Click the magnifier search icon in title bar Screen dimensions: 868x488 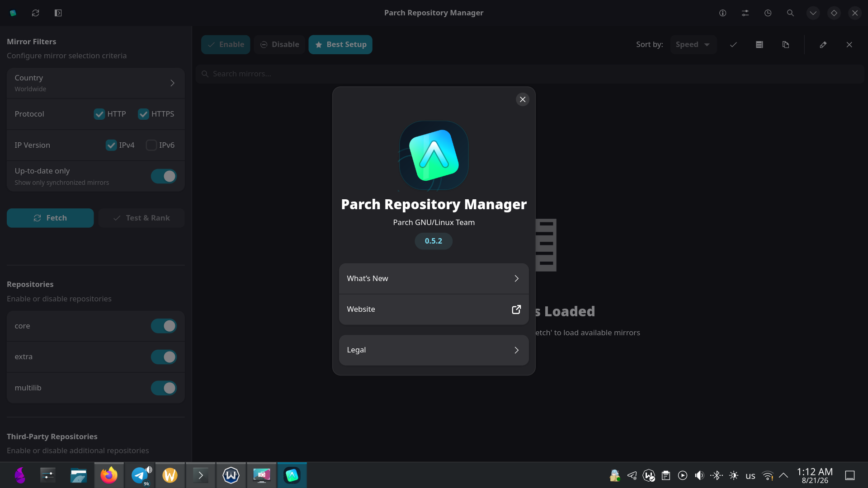coord(790,13)
